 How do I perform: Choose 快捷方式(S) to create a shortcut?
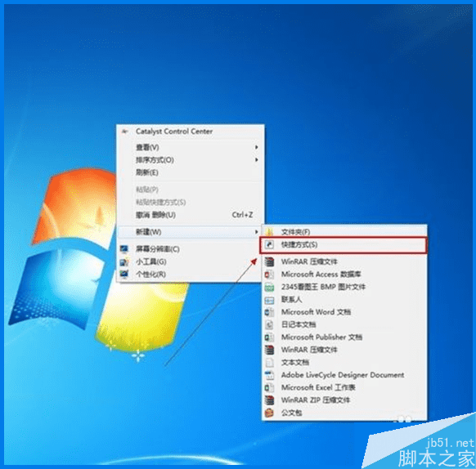[344, 245]
